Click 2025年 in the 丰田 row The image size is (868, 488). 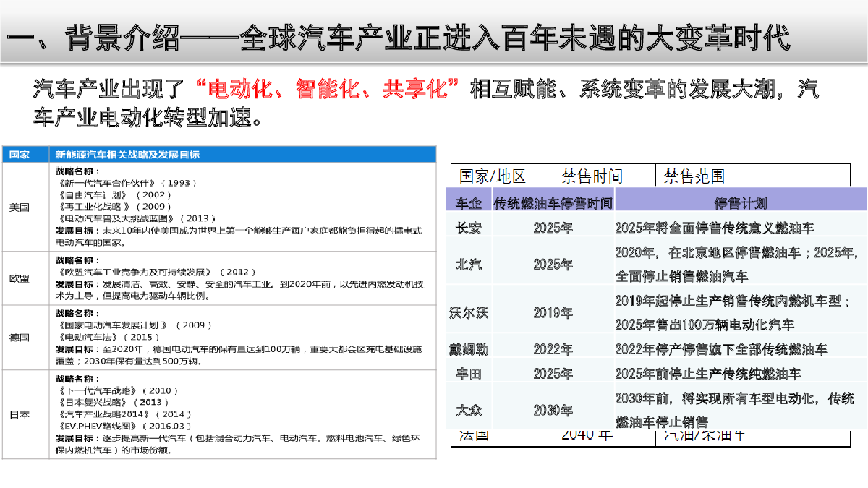point(553,374)
